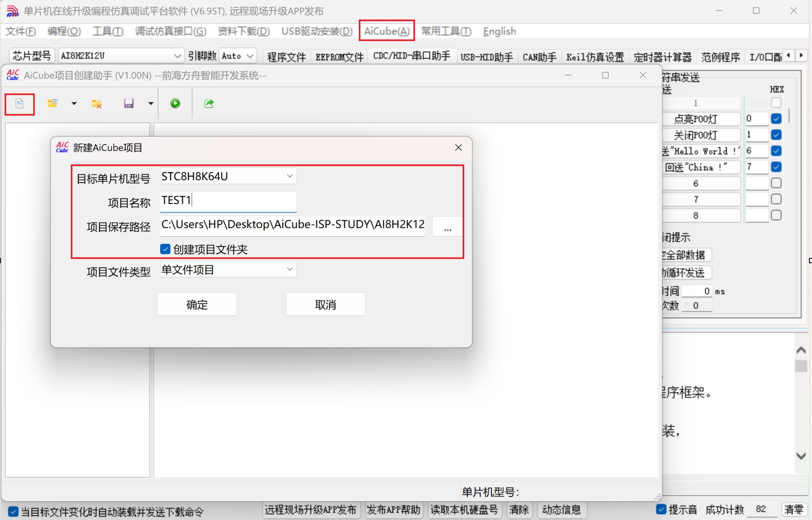
Task: Click the purple save disk icon
Action: pos(129,104)
